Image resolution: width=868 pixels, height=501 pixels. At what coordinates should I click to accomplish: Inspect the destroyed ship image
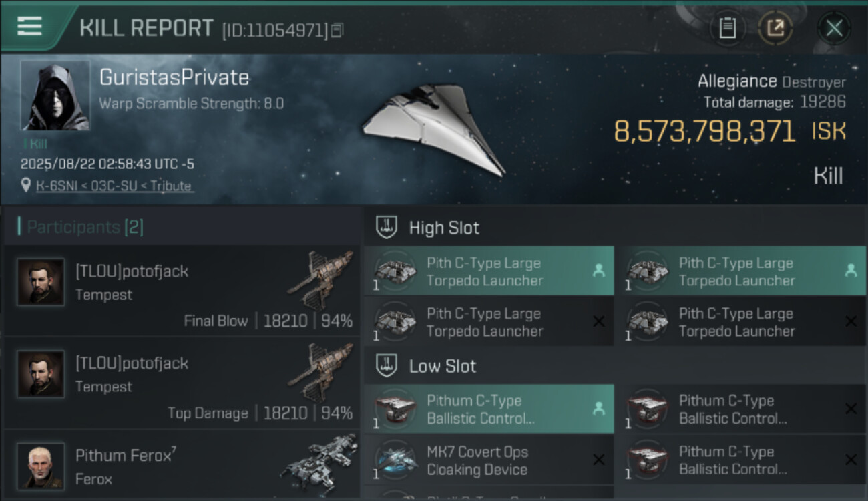(433, 130)
